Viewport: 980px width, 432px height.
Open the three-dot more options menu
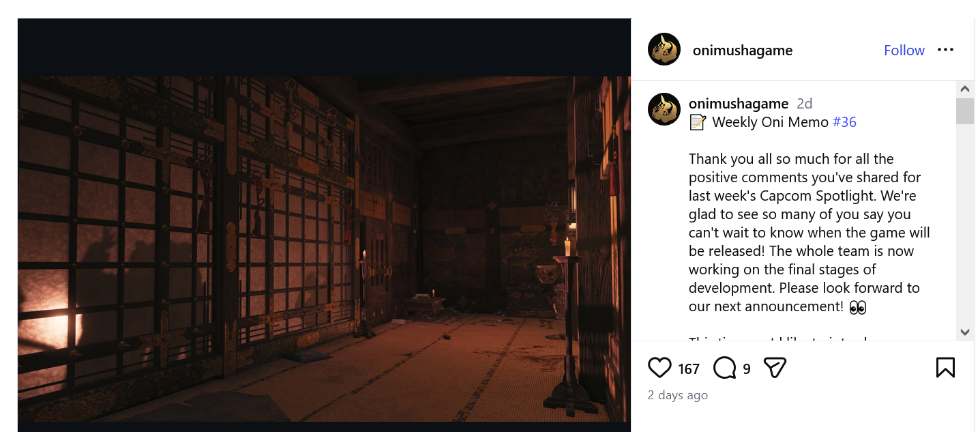click(945, 50)
